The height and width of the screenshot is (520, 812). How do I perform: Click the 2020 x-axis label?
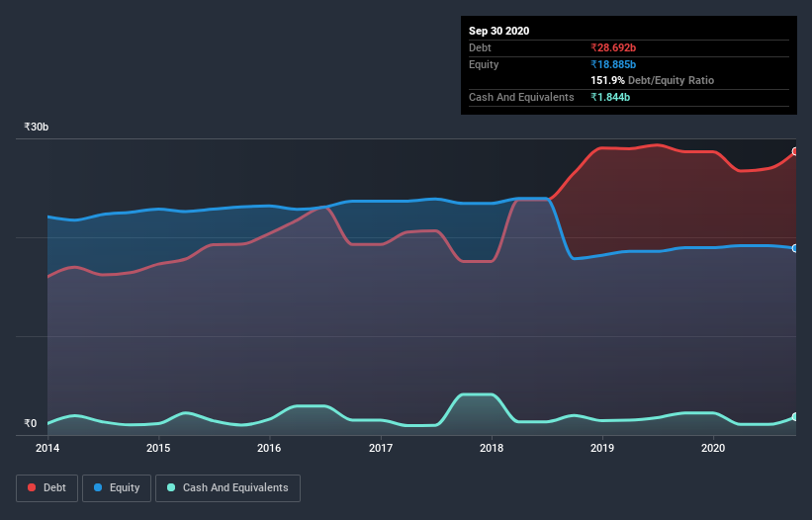pos(712,448)
